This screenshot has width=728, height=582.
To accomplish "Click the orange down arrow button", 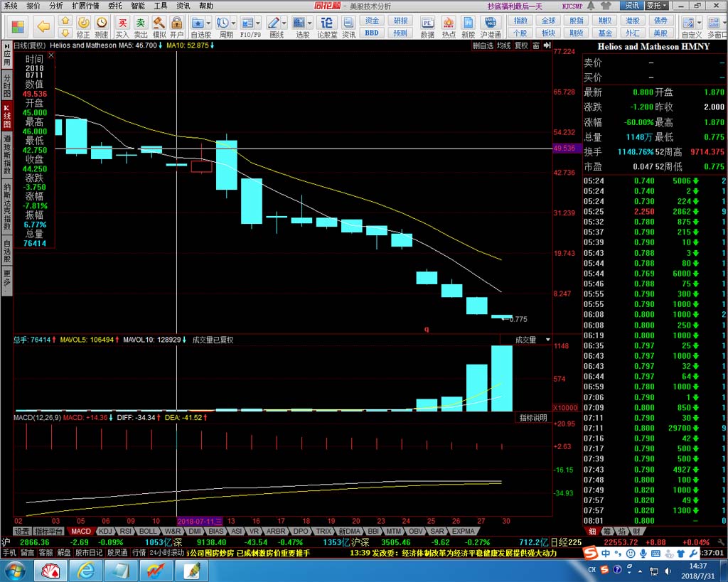I will coord(65,33).
